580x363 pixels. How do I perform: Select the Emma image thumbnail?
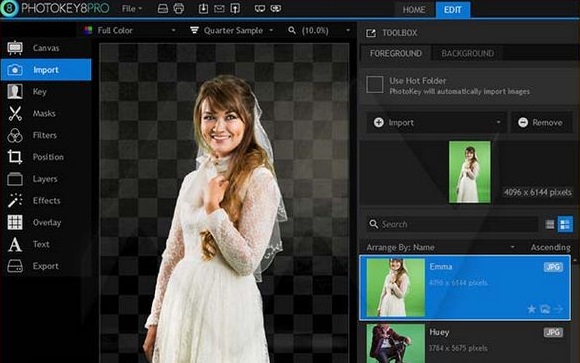click(x=395, y=288)
